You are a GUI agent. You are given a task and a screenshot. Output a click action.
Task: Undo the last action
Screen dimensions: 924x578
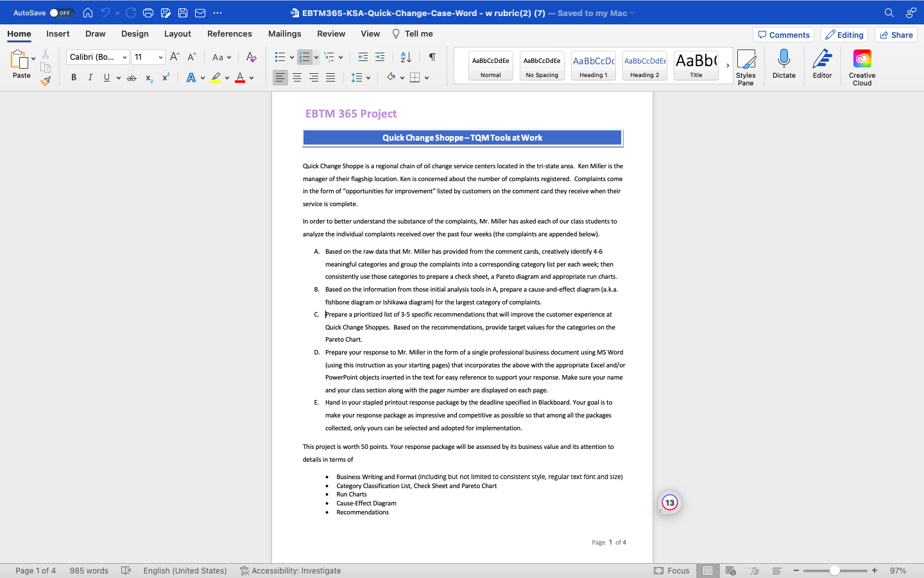(x=105, y=13)
